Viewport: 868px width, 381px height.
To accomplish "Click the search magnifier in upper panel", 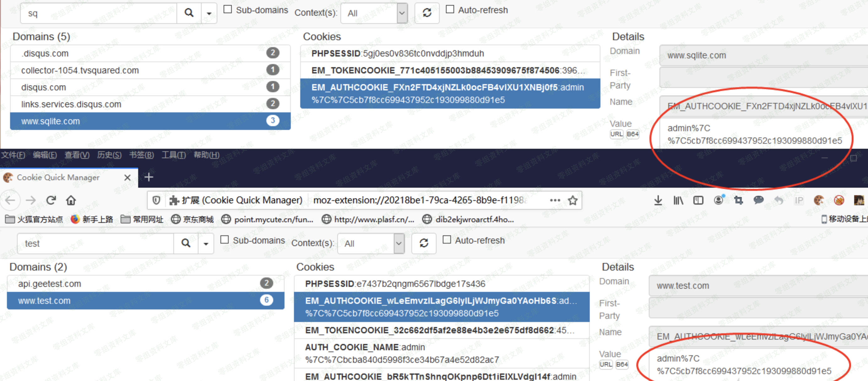I will pyautogui.click(x=189, y=13).
